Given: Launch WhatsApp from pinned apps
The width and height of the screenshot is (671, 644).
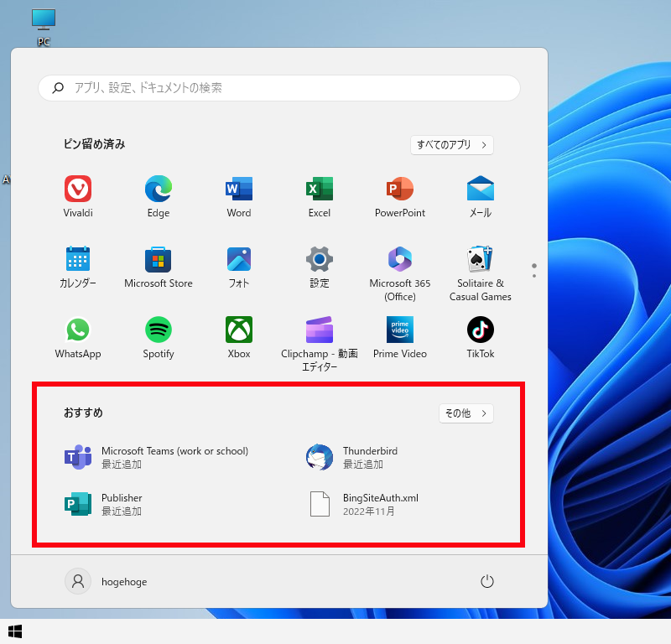Looking at the screenshot, I should pyautogui.click(x=78, y=338).
